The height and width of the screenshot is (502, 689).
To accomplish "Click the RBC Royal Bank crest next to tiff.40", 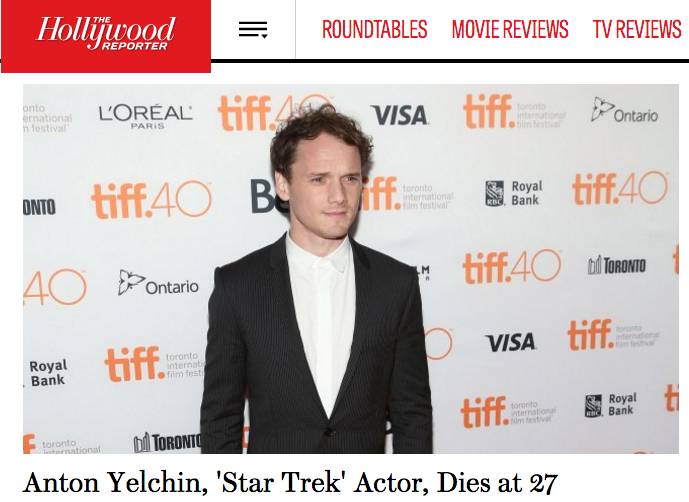I will pyautogui.click(x=494, y=193).
